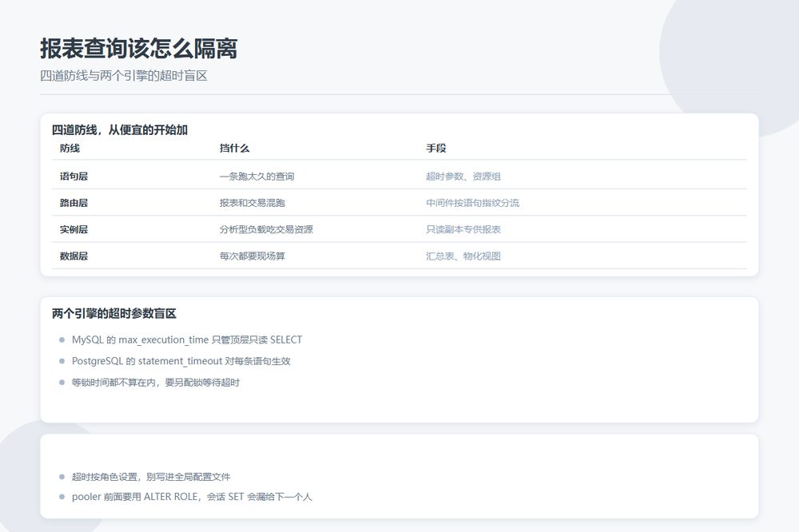Screen dimensions: 799x532
Task: Select the cell 每次都要现场算
Action: [x=252, y=256]
